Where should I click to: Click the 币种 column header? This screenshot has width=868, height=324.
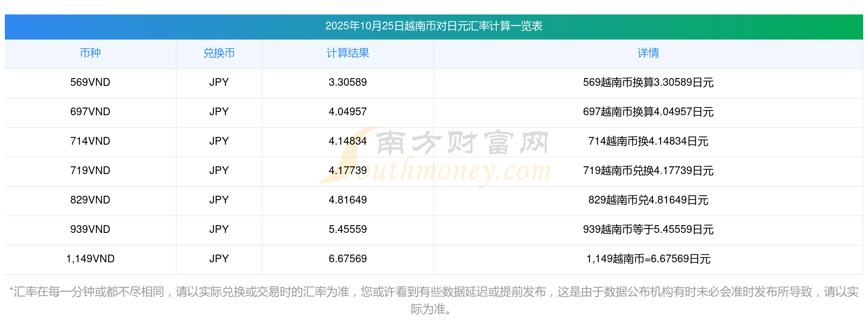[90, 54]
